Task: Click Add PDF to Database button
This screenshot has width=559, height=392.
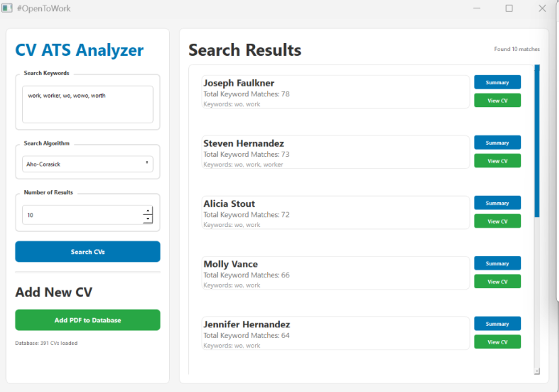Action: (88, 320)
